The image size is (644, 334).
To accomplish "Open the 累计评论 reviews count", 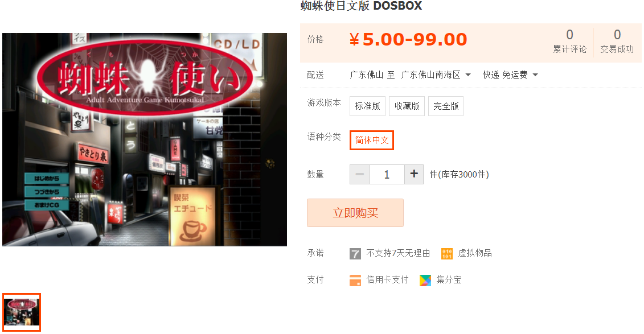I will pos(569,41).
